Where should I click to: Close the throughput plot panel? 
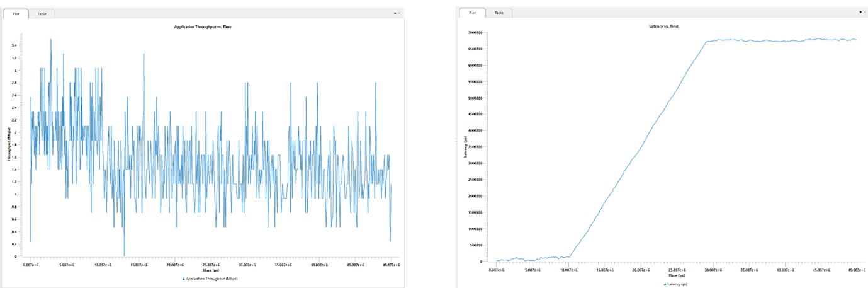coord(399,13)
